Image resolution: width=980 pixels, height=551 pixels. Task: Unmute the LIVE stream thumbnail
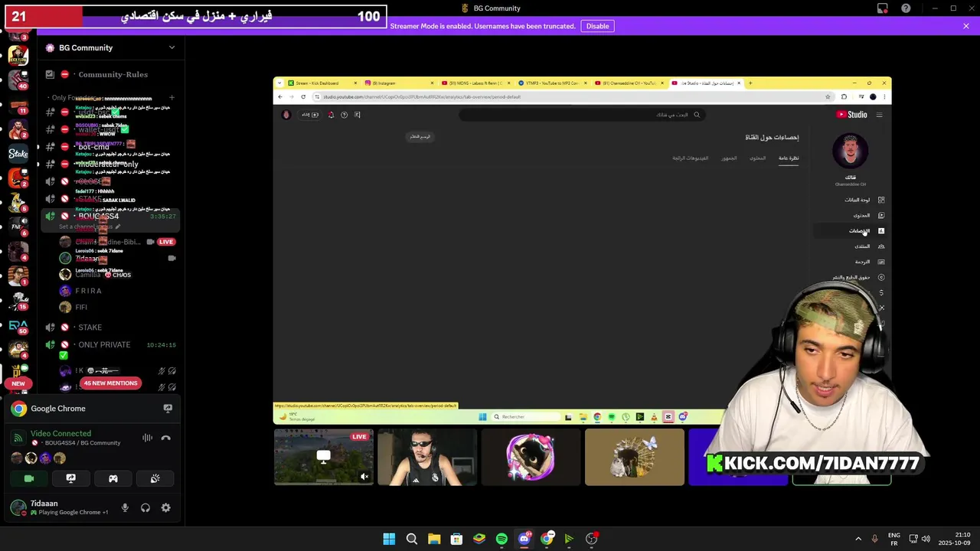coord(364,477)
